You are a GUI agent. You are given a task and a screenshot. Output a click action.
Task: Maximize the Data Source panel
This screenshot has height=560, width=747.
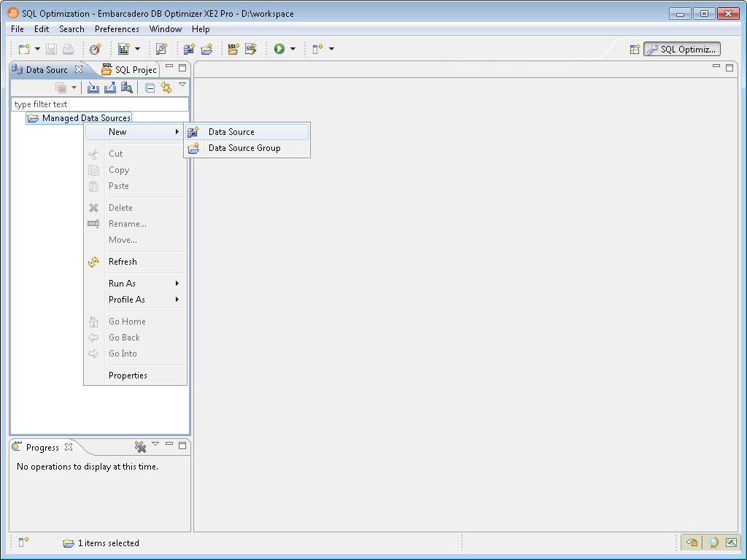tap(182, 68)
